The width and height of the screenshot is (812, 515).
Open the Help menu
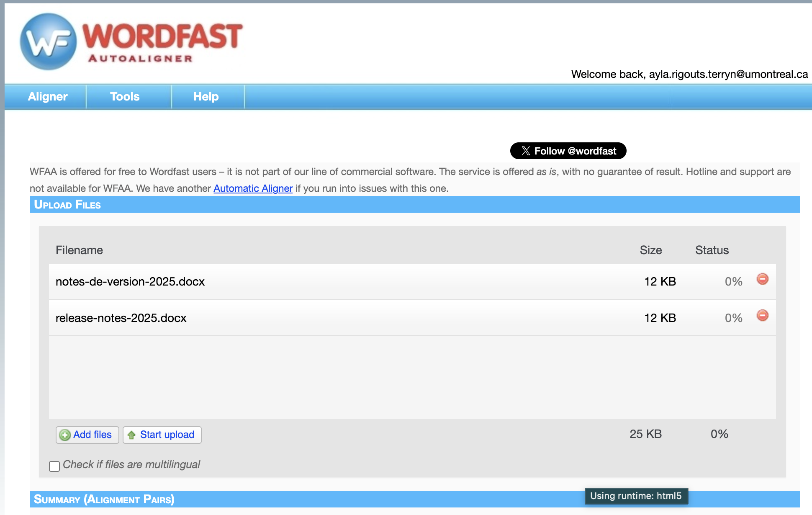coord(206,97)
